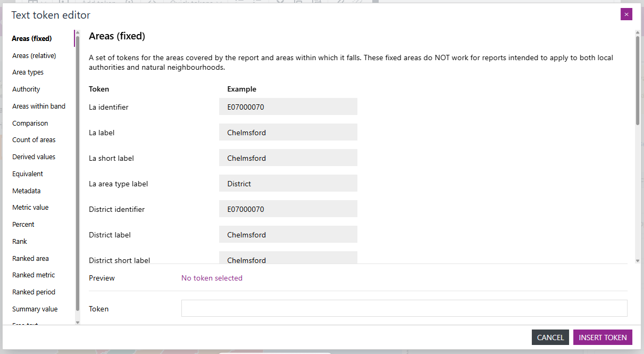Click the right panel scrollbar down arrow

637,260
